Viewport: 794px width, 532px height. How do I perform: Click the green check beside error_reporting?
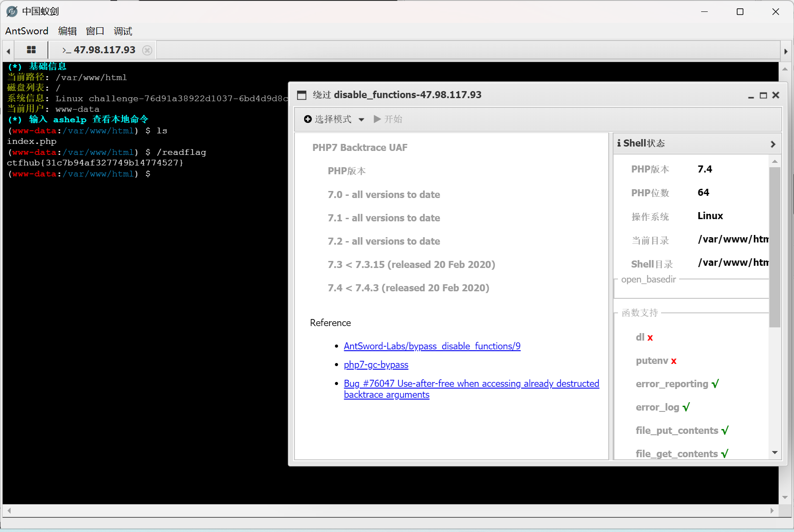click(x=715, y=384)
